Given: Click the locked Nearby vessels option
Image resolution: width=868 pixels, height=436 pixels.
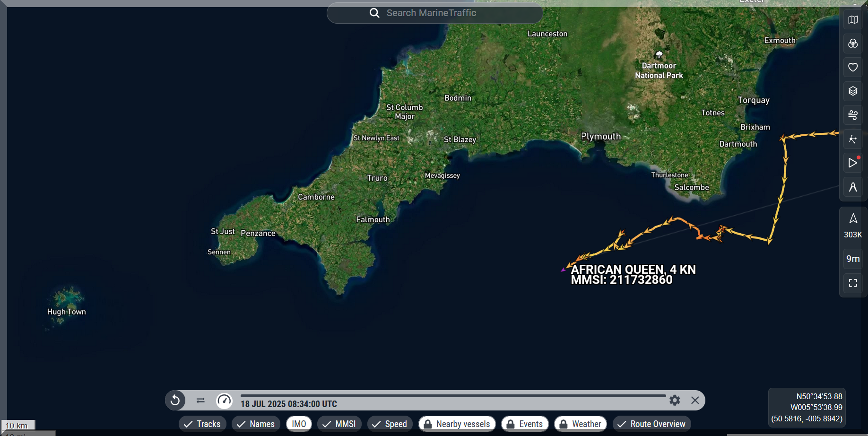Looking at the screenshot, I should click(x=457, y=424).
